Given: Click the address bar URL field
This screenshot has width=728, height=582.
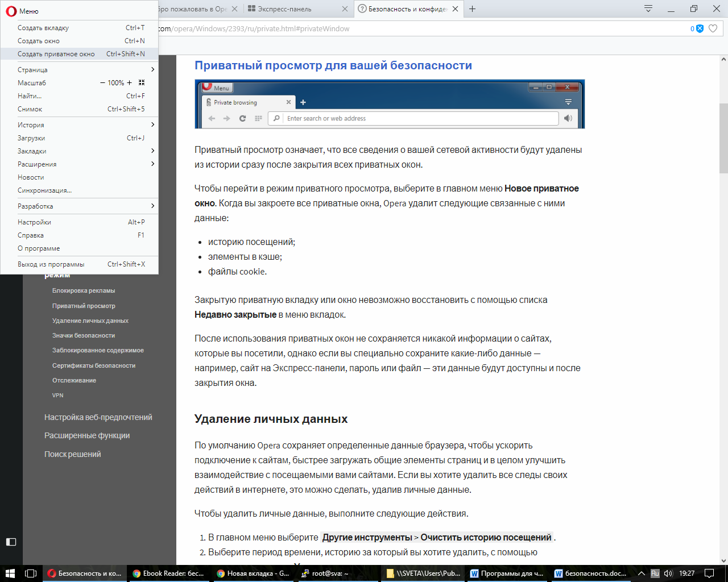Looking at the screenshot, I should pos(421,28).
